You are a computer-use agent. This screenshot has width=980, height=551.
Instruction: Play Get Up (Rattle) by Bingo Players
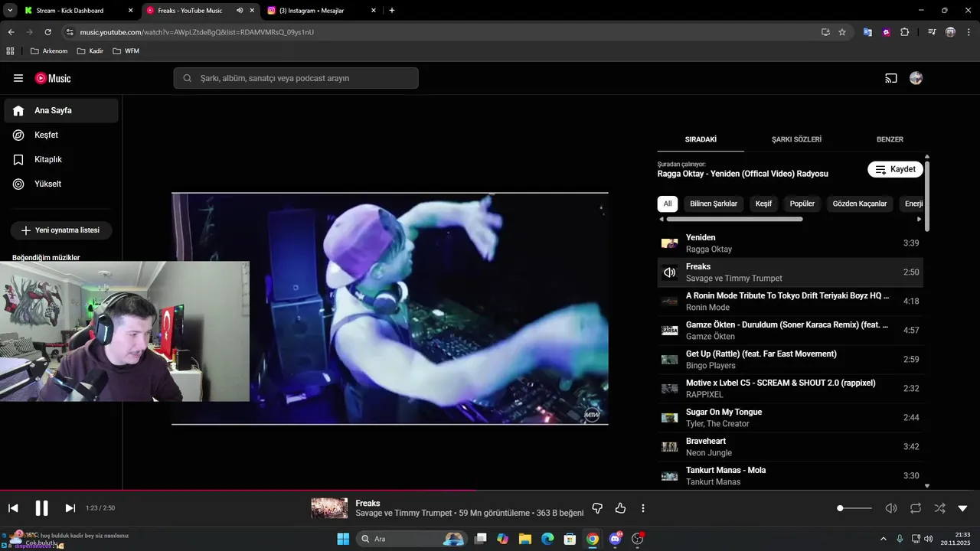[790, 360]
